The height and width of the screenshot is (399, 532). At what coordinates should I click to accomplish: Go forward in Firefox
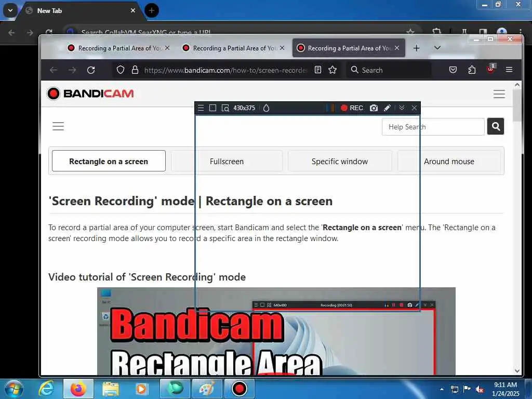point(72,70)
